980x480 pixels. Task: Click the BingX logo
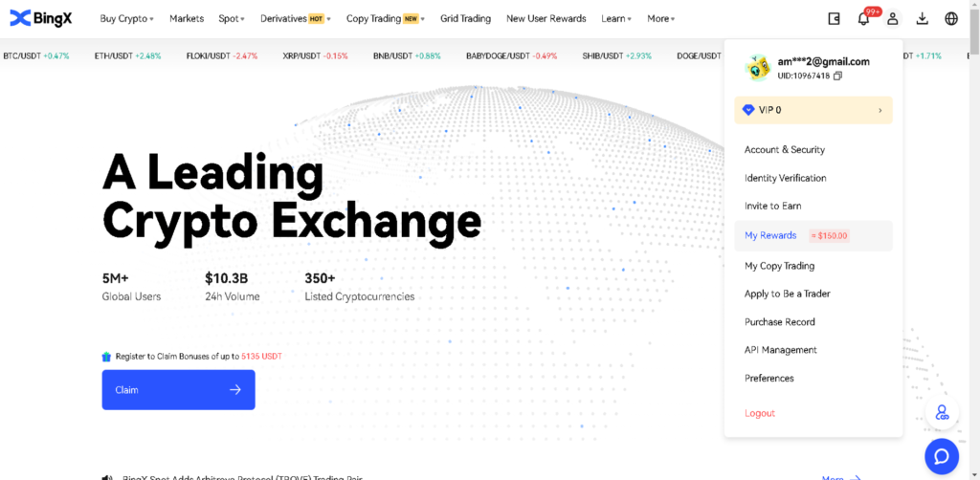click(41, 18)
